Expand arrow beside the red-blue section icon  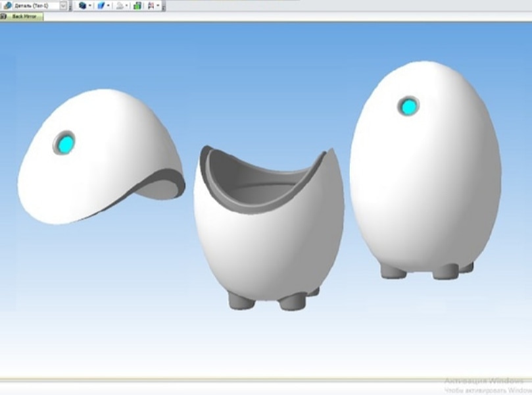pyautogui.click(x=158, y=5)
